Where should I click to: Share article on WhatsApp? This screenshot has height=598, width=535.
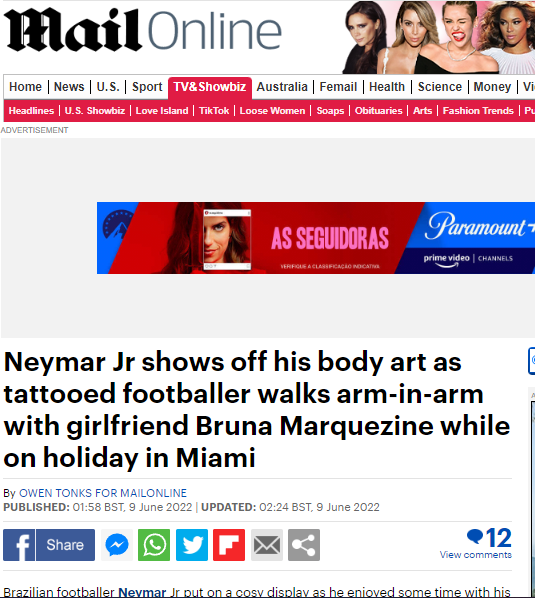coord(154,545)
